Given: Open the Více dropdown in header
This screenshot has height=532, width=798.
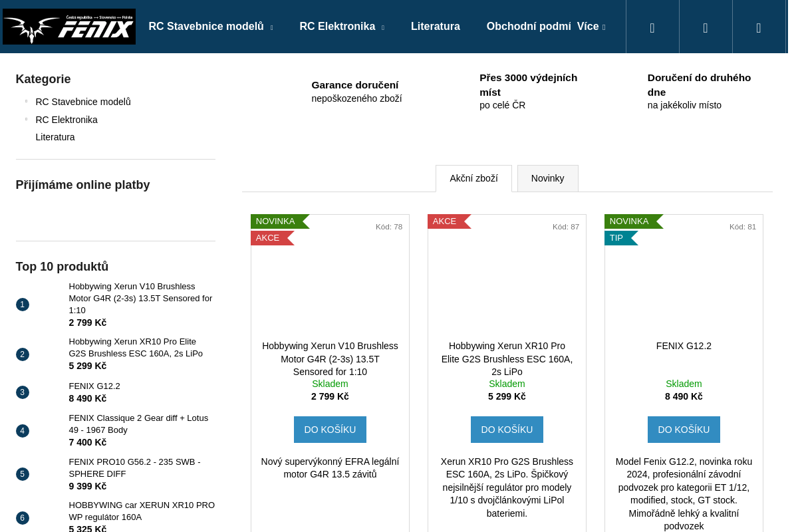Looking at the screenshot, I should coord(591,27).
